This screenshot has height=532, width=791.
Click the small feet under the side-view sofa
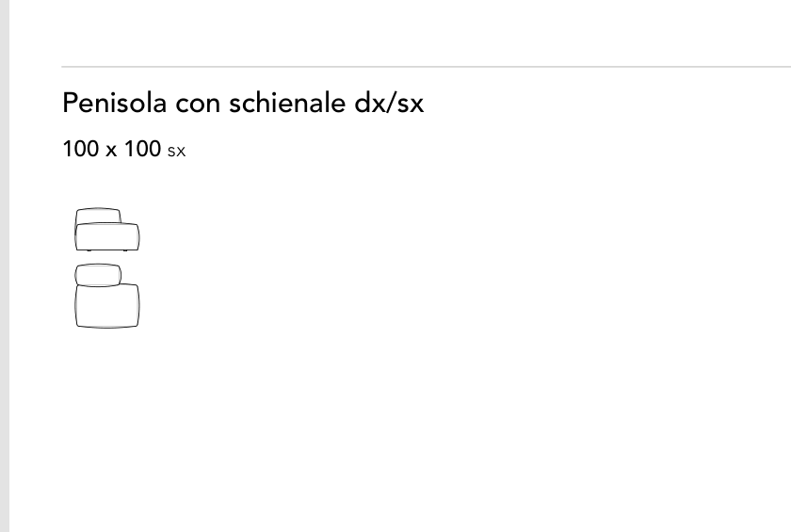pos(107,250)
